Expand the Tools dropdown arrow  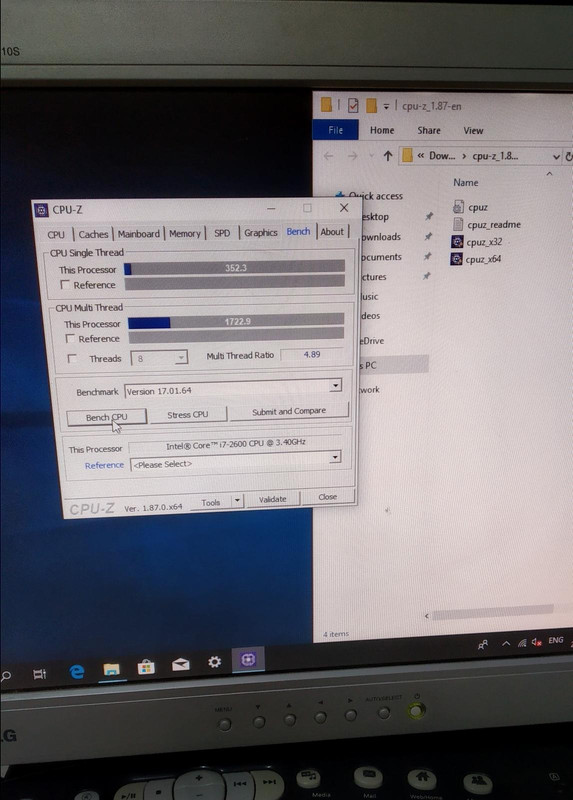tap(237, 501)
